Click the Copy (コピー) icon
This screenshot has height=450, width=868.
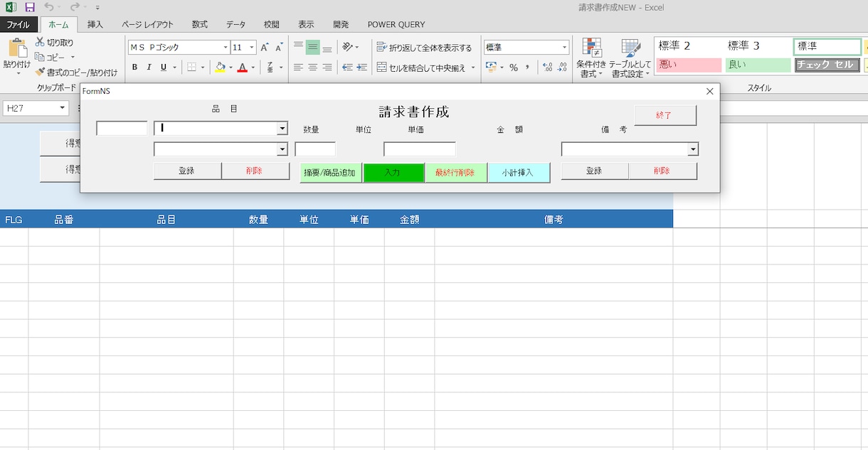tap(41, 57)
